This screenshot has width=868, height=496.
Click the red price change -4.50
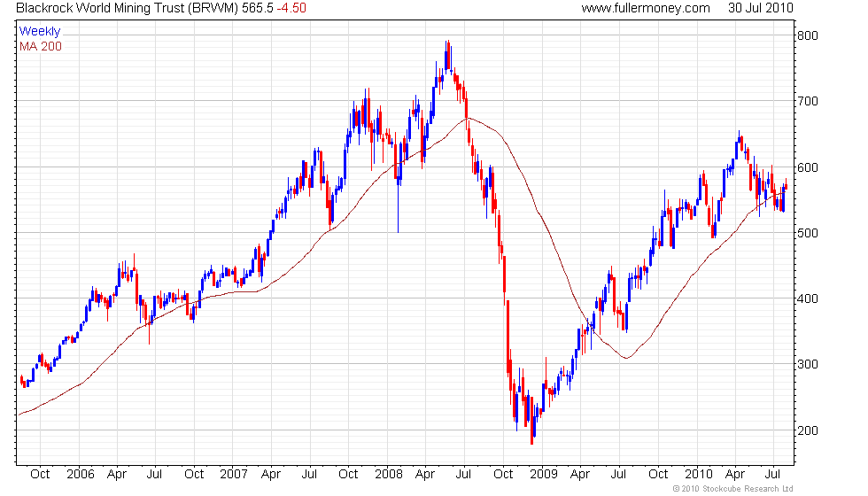click(x=291, y=8)
